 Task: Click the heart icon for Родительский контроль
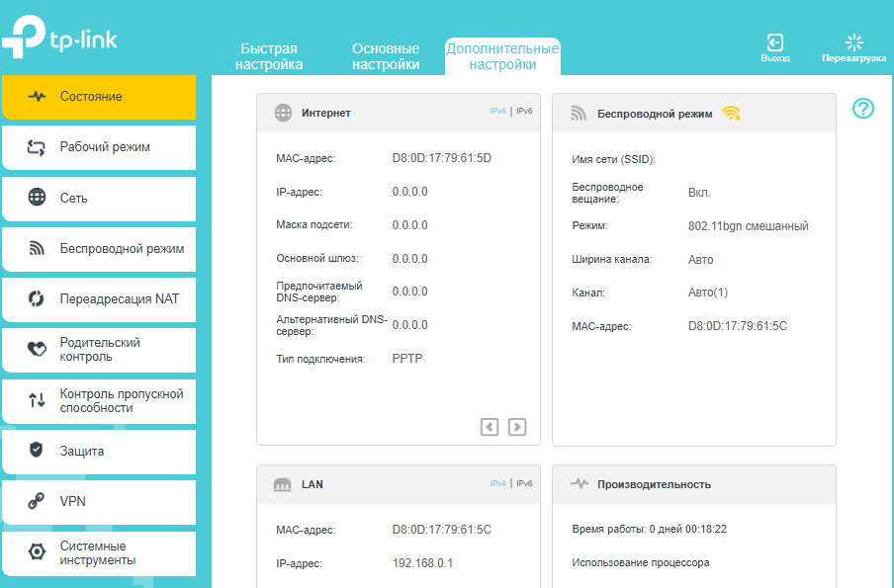pyautogui.click(x=37, y=350)
